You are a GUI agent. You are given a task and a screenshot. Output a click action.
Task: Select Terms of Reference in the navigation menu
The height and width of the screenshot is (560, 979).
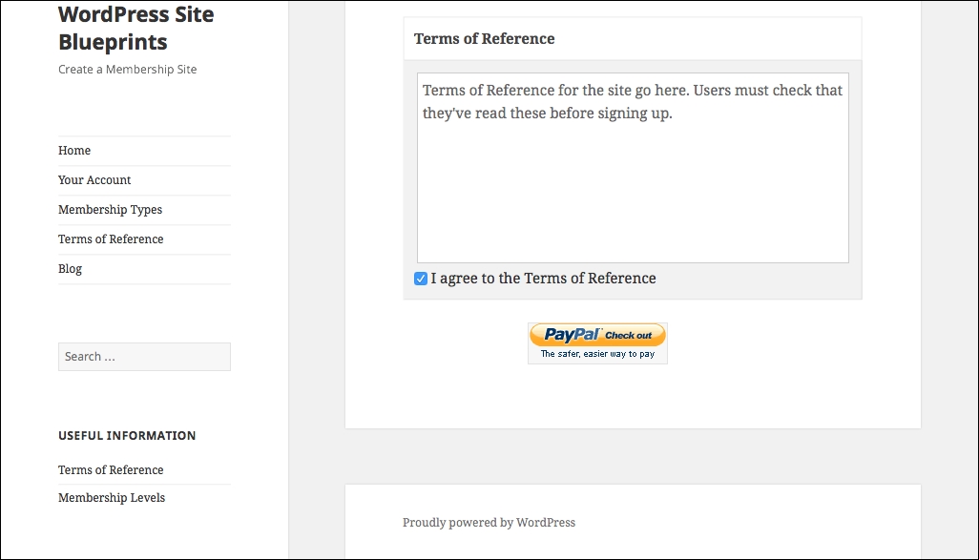111,239
